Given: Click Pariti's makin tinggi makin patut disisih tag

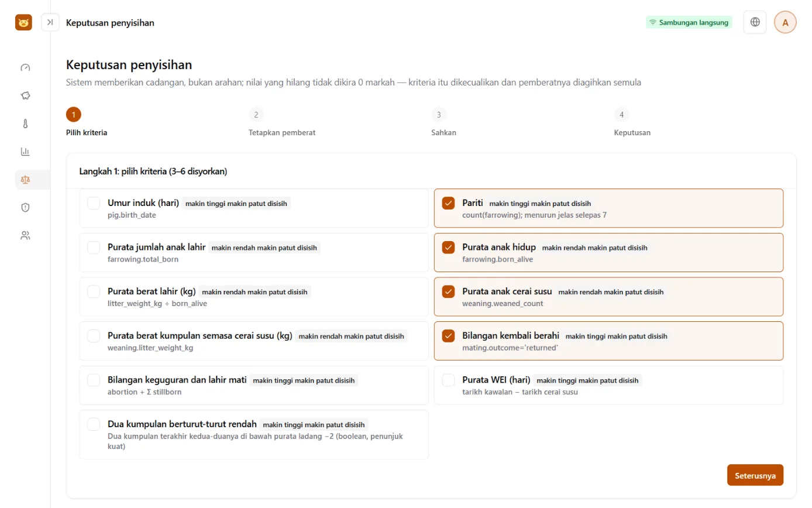Looking at the screenshot, I should [x=540, y=204].
